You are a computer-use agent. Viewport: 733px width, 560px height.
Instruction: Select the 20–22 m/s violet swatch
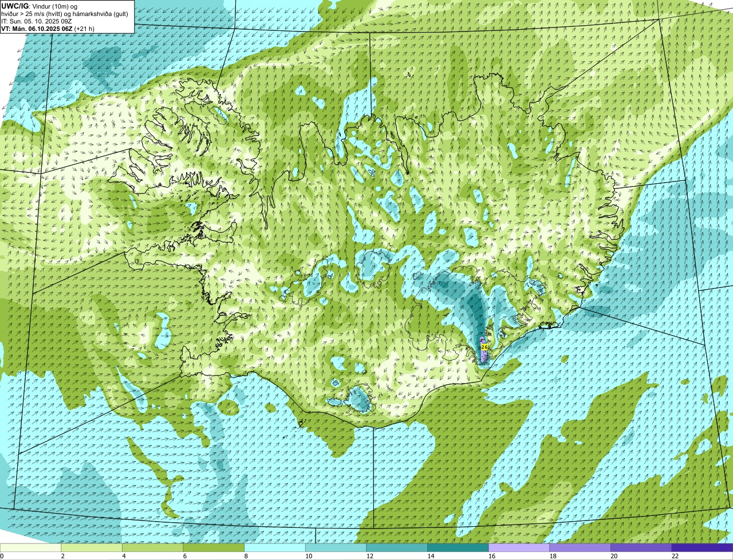click(641, 547)
